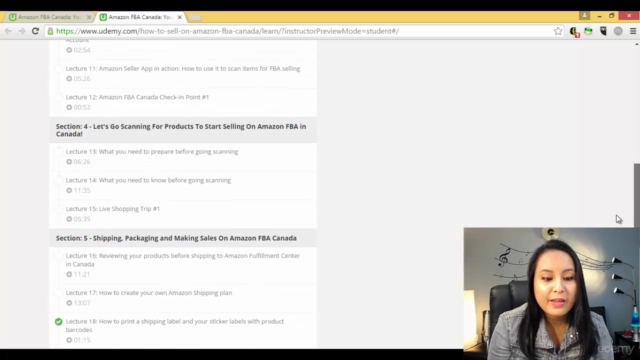Click the green striped extension icon

tap(588, 31)
